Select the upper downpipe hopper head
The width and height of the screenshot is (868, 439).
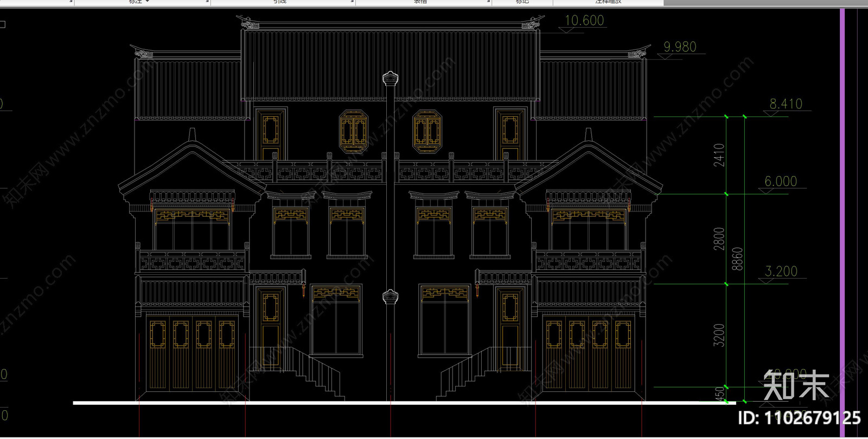390,79
